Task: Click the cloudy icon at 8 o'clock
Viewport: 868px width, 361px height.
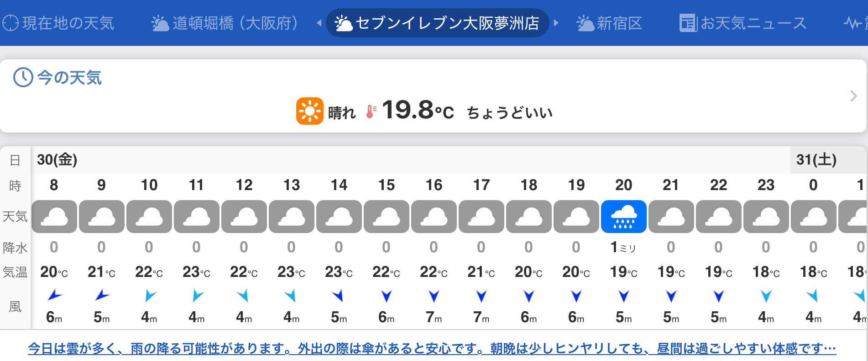Action: (x=54, y=217)
